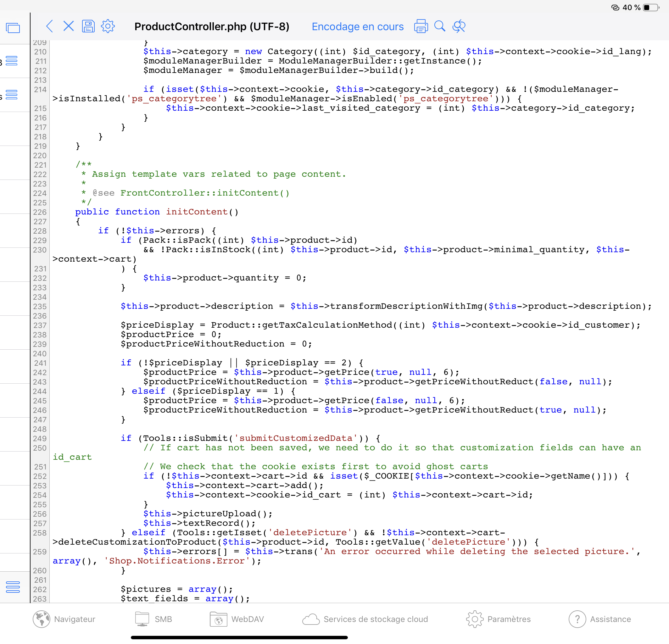The height and width of the screenshot is (644, 669).
Task: Click the back arrow icon
Action: pos(50,26)
